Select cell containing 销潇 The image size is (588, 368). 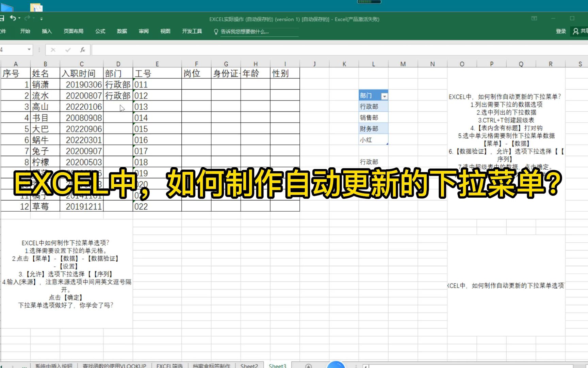coord(45,85)
